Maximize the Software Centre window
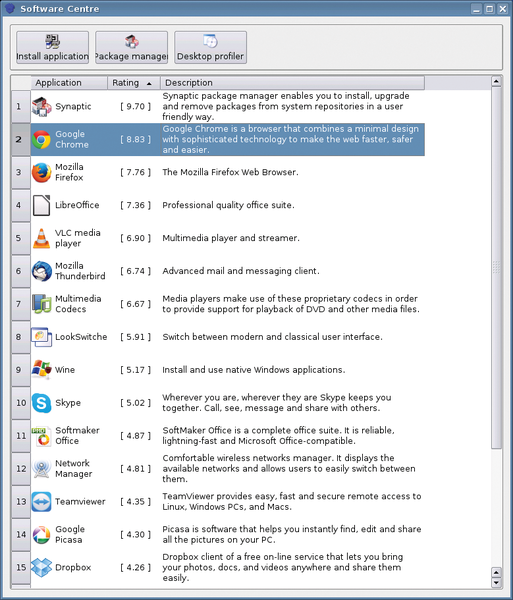 click(489, 9)
